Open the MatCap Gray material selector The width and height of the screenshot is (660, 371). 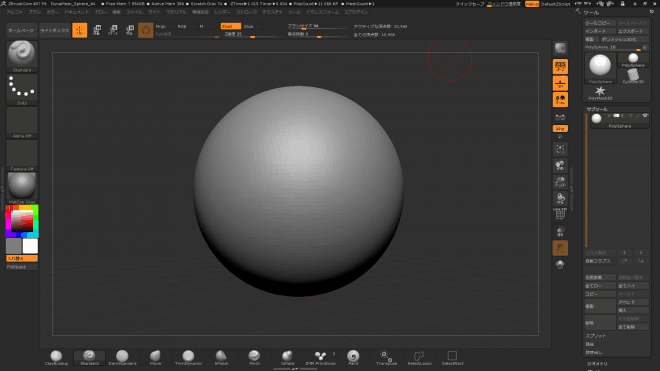[22, 188]
